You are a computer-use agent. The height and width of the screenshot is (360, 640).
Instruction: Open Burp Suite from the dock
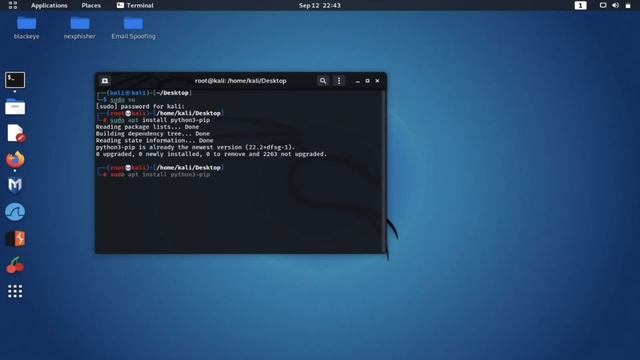tap(15, 239)
